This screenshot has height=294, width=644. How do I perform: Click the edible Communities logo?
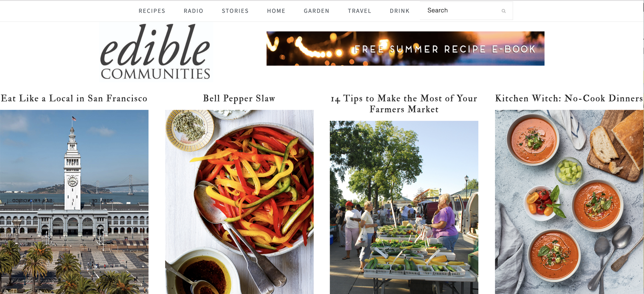[155, 52]
